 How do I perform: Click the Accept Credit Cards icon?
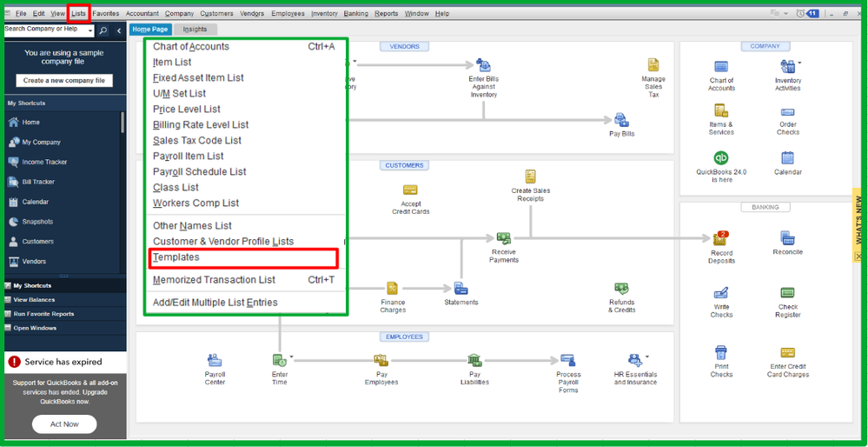tap(410, 190)
